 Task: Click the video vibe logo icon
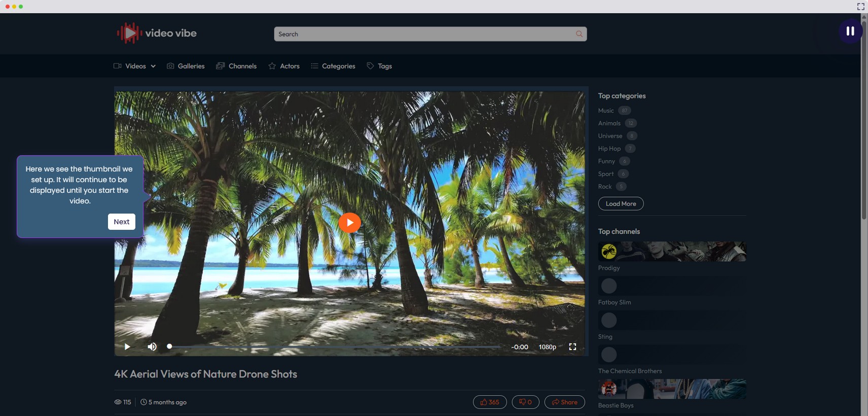[129, 33]
